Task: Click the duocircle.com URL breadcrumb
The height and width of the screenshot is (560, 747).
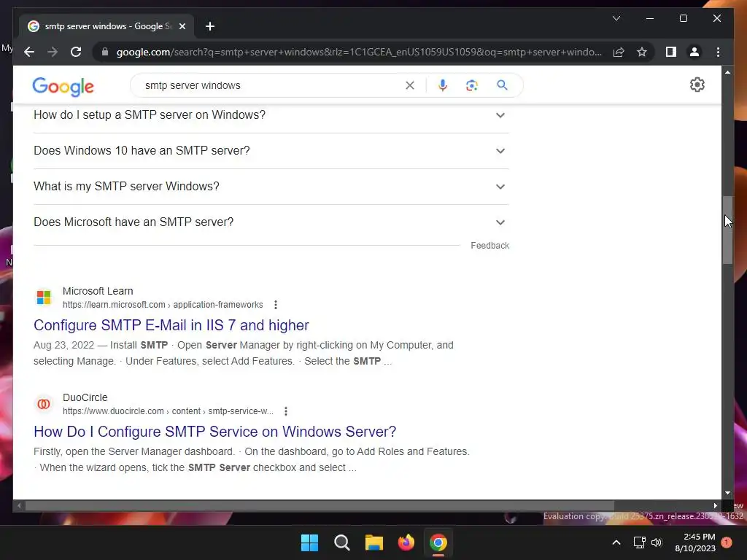Action: [x=168, y=411]
